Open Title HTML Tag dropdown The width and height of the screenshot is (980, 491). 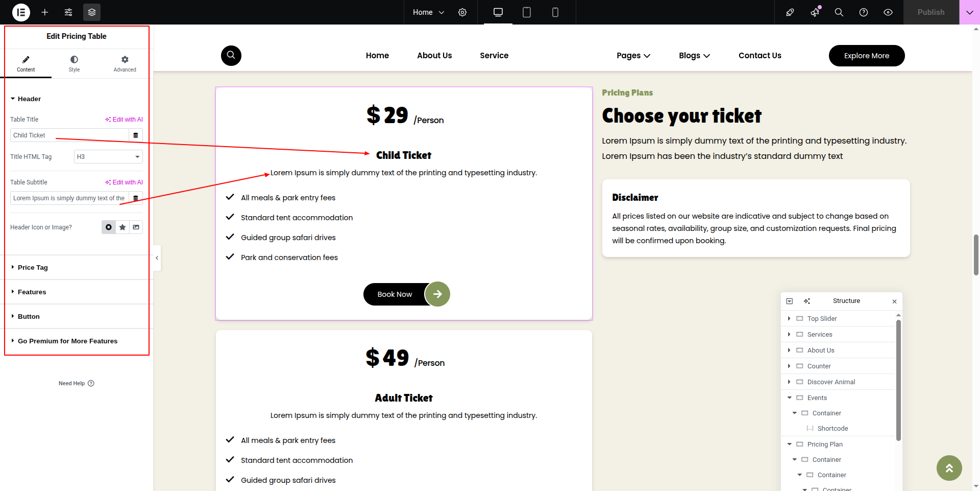coord(108,157)
